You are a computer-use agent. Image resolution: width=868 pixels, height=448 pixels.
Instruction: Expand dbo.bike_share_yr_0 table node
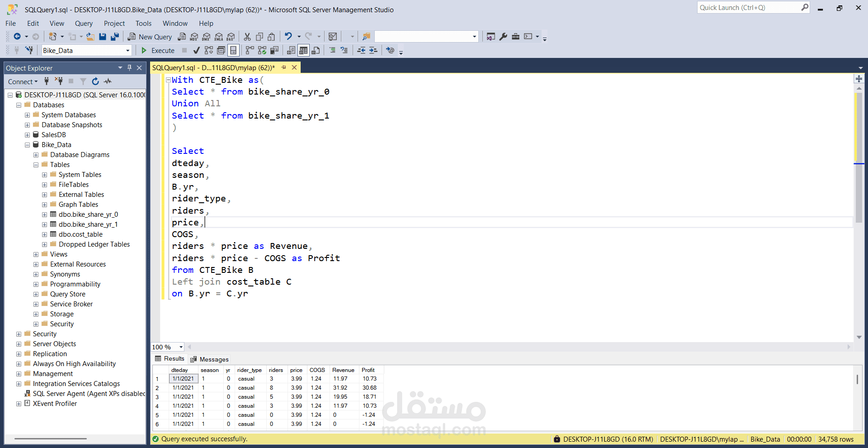click(x=44, y=214)
